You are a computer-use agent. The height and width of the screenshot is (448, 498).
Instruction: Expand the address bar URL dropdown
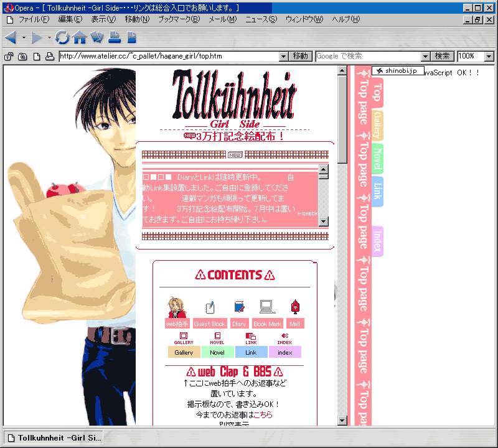click(x=284, y=57)
